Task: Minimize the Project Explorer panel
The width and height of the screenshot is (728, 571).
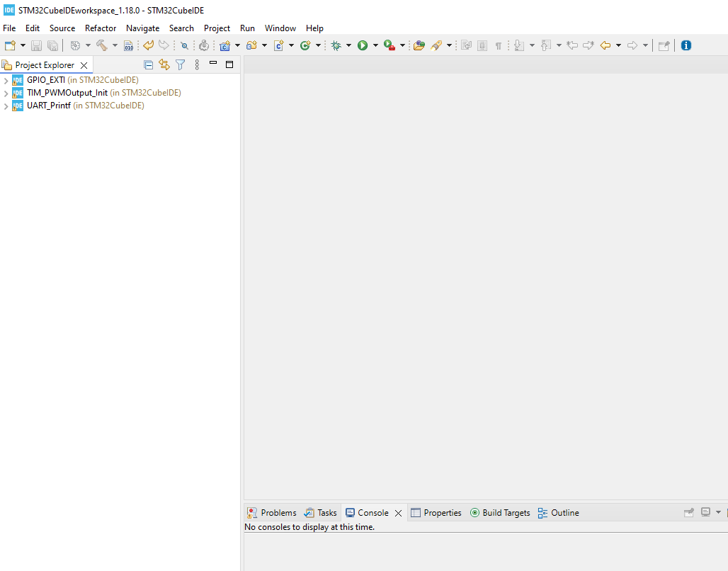Action: coord(213,63)
